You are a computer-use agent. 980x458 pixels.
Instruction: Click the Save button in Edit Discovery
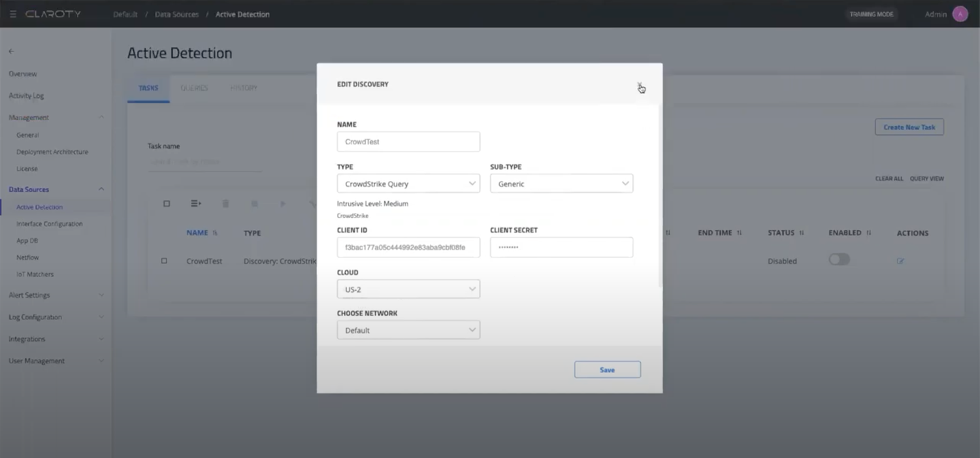pyautogui.click(x=607, y=369)
